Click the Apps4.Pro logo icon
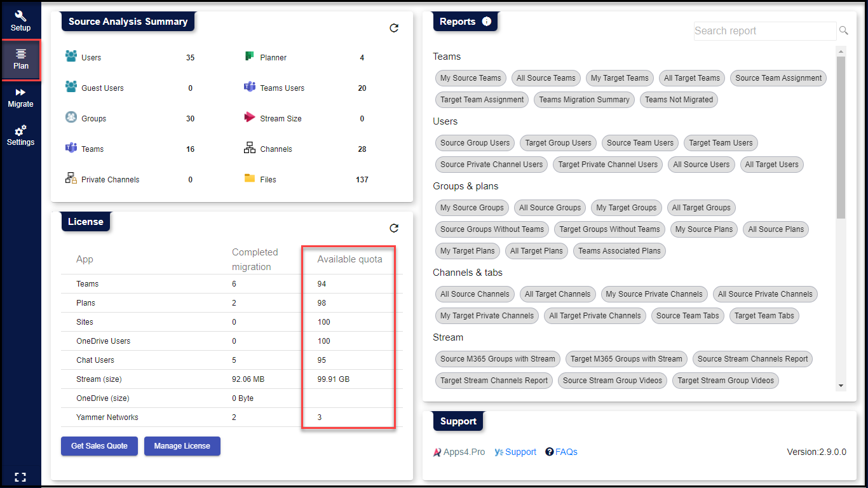The height and width of the screenshot is (488, 868). (x=437, y=452)
